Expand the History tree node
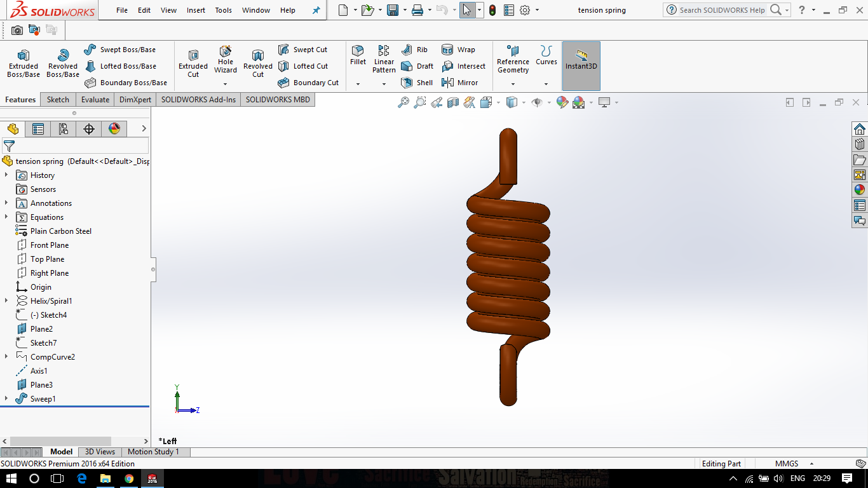This screenshot has height=488, width=868. coord(6,175)
